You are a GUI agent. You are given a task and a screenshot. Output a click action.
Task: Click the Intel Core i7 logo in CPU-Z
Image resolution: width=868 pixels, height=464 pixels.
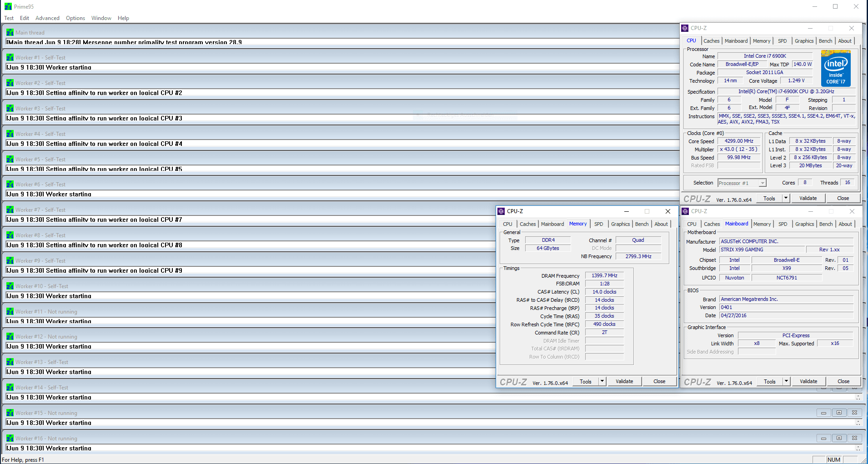tap(836, 68)
